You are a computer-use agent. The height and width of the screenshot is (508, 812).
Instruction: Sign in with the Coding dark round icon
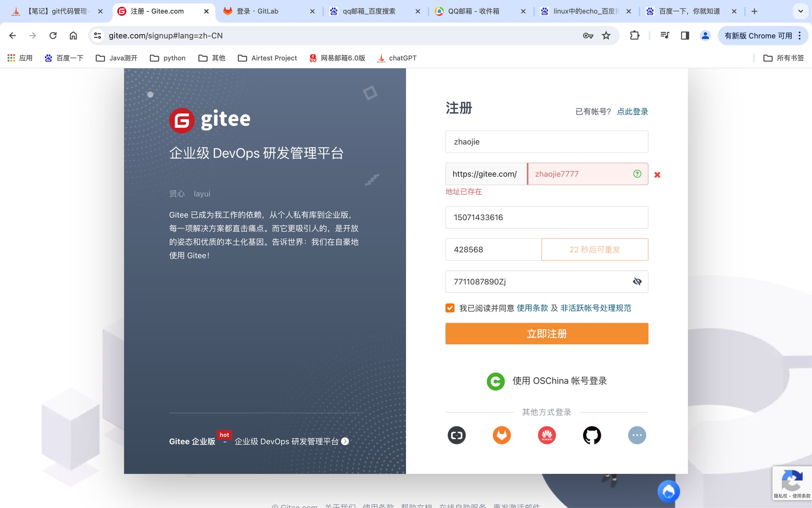point(457,435)
